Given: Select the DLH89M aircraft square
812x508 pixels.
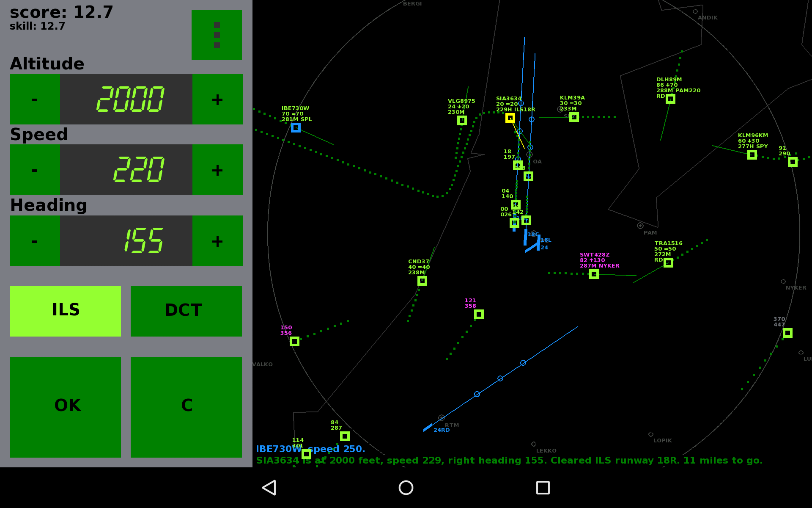Looking at the screenshot, I should (670, 99).
